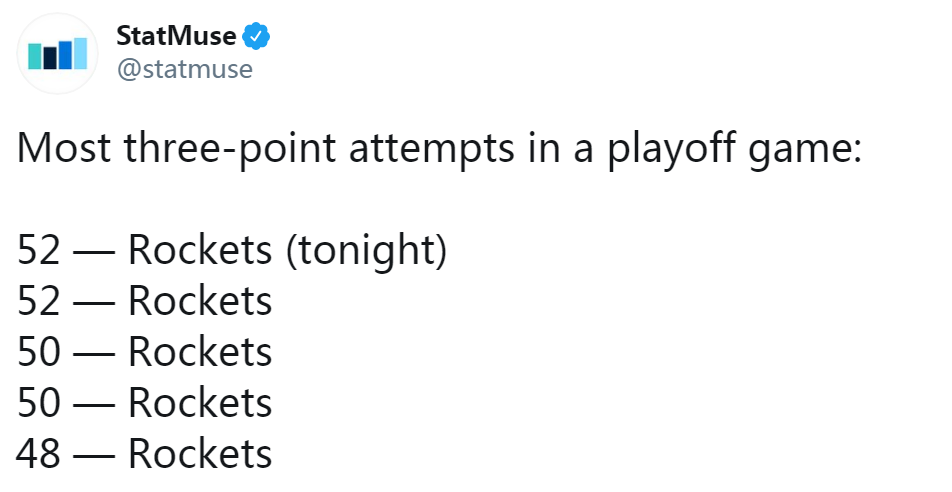
Task: Click the number 48 in last line
Action: click(x=38, y=454)
